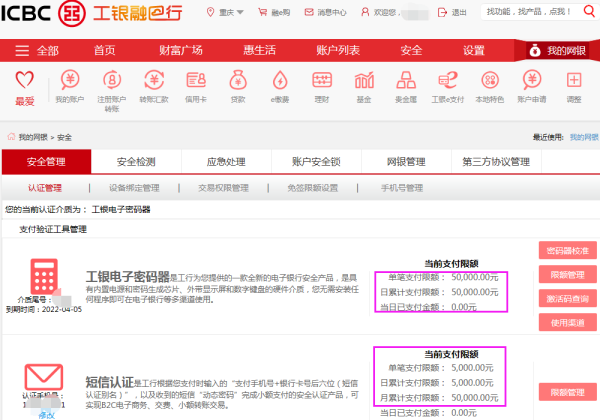The width and height of the screenshot is (600, 420).
Task: Click the 贷款 money bag icon
Action: 238,80
